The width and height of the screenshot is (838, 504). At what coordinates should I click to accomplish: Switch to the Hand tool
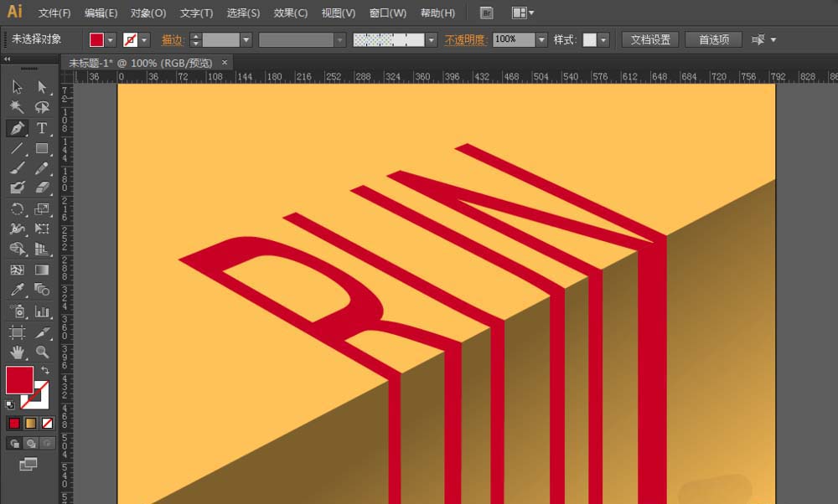(x=17, y=352)
